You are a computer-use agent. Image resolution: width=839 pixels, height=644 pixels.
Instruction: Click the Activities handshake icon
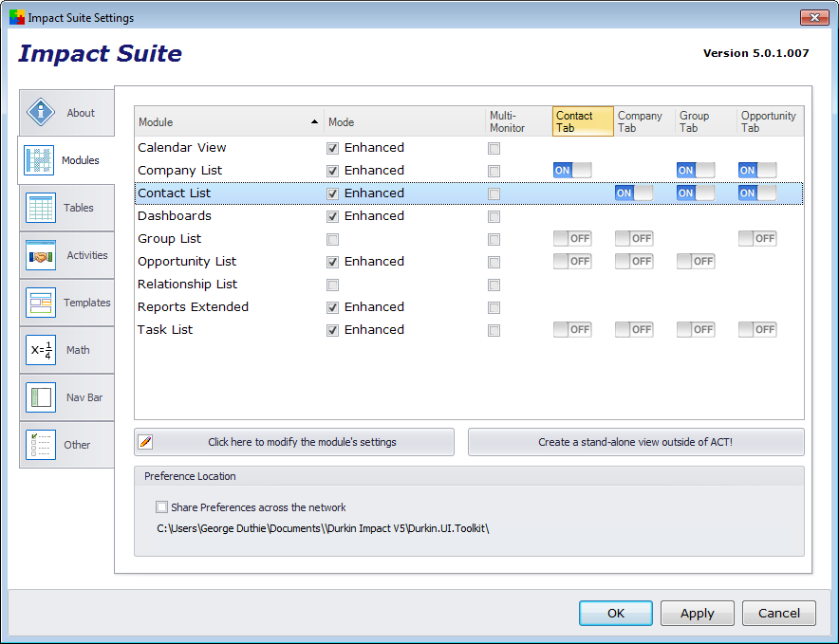coord(41,255)
